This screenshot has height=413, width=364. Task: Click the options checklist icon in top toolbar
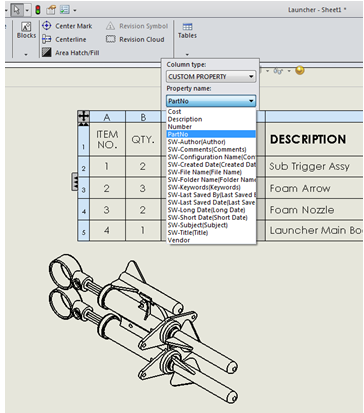[x=64, y=10]
